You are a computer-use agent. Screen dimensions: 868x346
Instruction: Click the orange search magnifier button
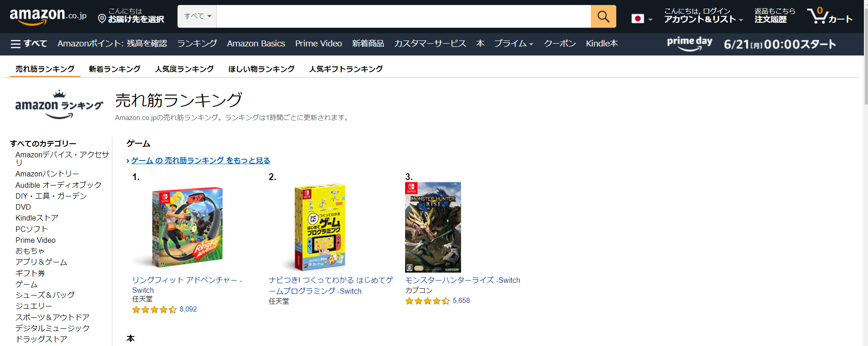[x=603, y=17]
